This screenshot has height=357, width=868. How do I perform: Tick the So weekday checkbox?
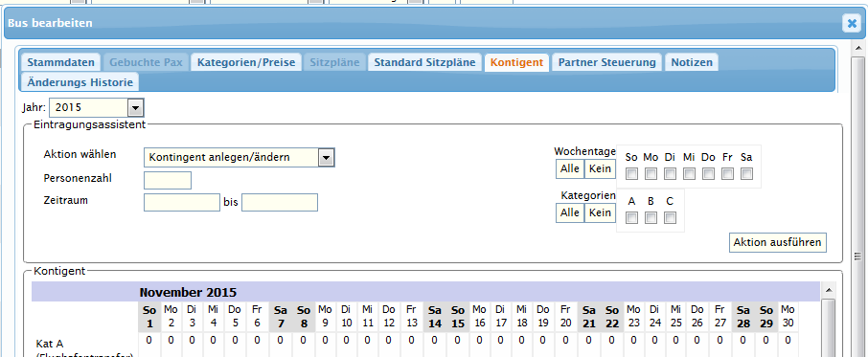[631, 174]
